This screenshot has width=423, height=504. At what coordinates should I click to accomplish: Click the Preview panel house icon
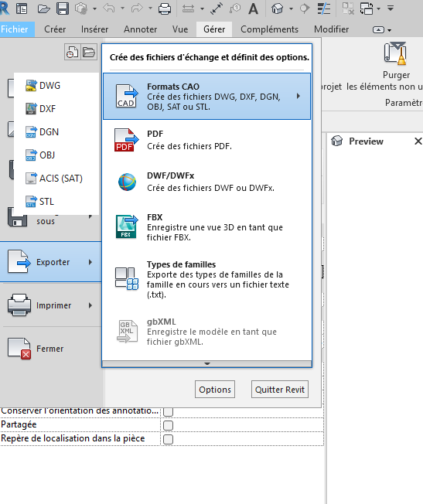(337, 141)
